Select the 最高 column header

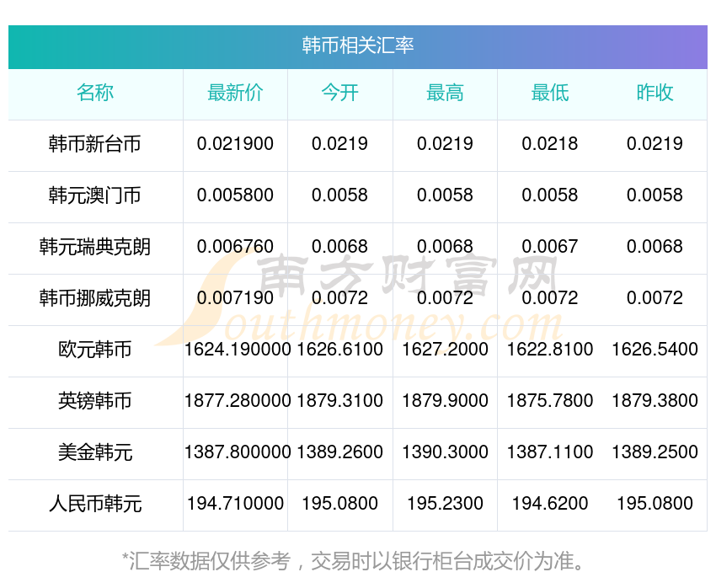pos(446,93)
